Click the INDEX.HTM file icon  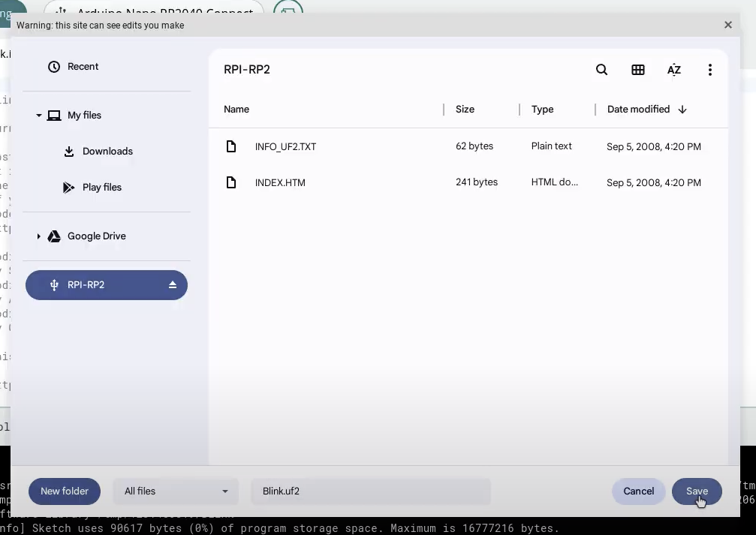tap(231, 182)
